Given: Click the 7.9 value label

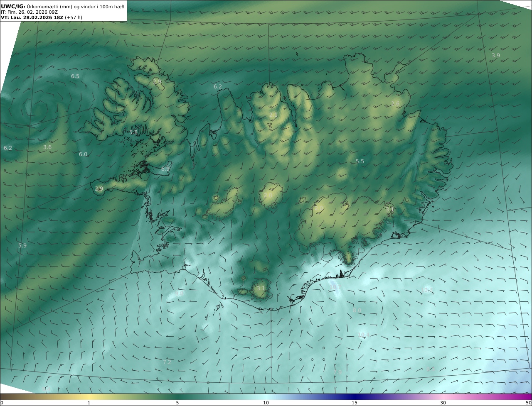Looking at the screenshot, I should point(337,372).
